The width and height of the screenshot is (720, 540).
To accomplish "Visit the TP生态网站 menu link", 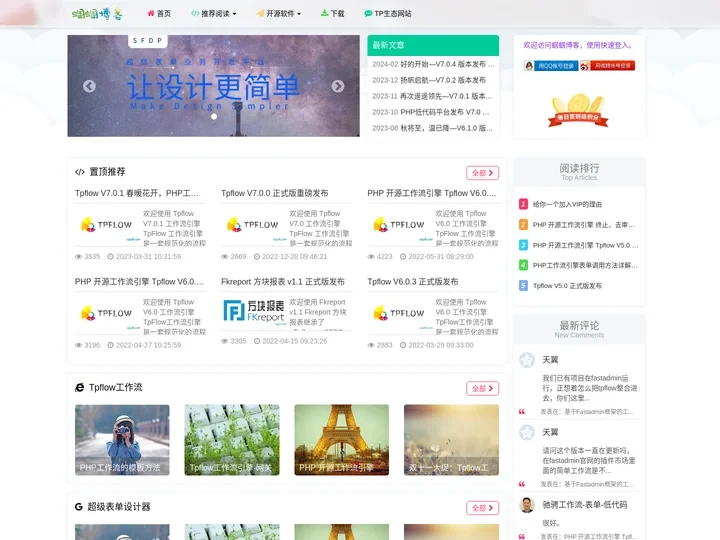I will (388, 14).
